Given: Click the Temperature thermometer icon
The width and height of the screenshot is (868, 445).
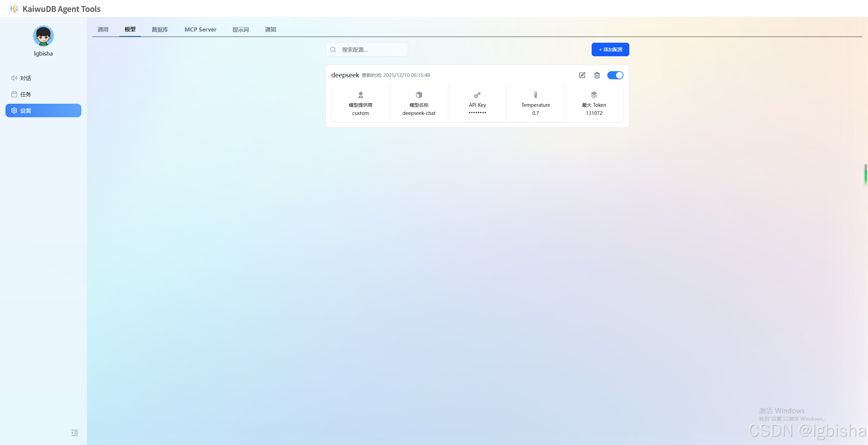Looking at the screenshot, I should [535, 95].
